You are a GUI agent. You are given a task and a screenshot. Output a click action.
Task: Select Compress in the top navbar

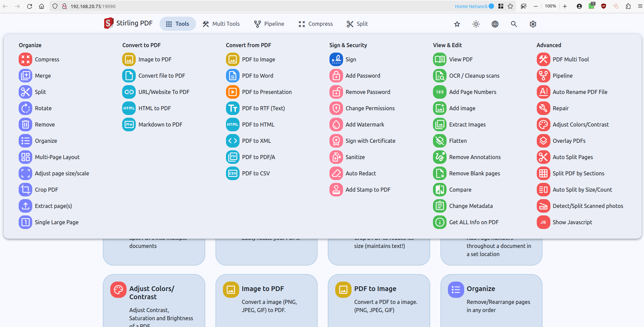point(316,24)
